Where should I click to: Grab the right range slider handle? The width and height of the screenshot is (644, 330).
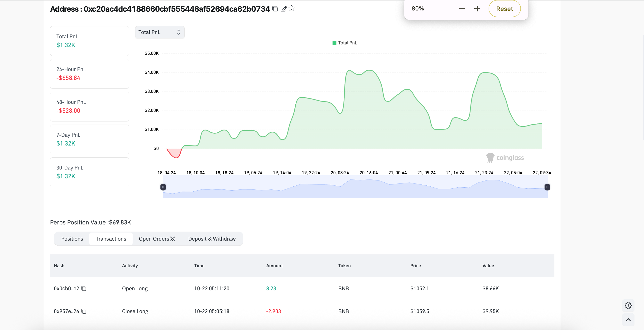coord(547,187)
